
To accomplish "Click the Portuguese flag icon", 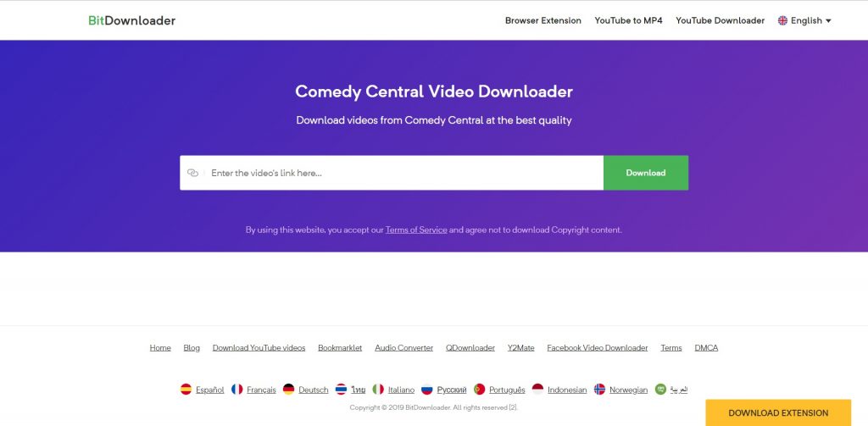I will click(x=480, y=390).
